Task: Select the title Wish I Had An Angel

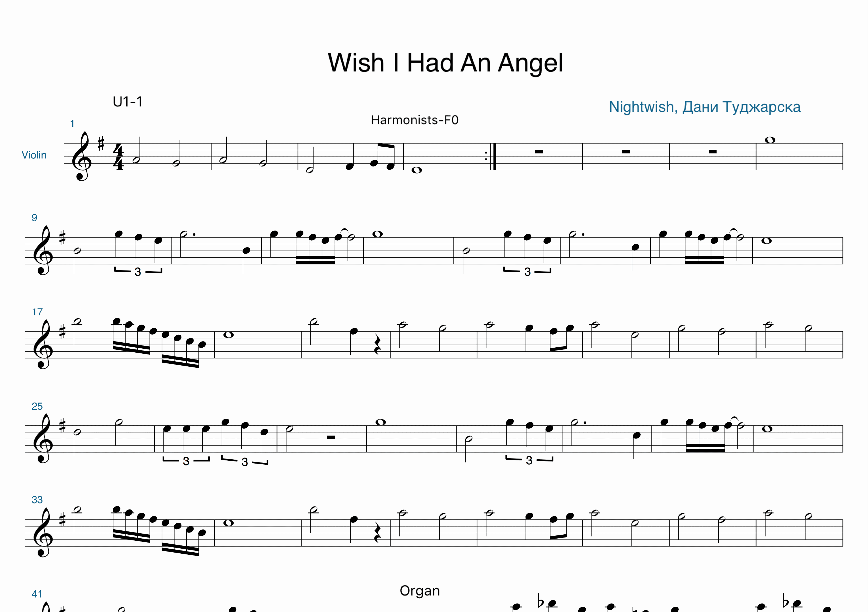Action: 445,62
